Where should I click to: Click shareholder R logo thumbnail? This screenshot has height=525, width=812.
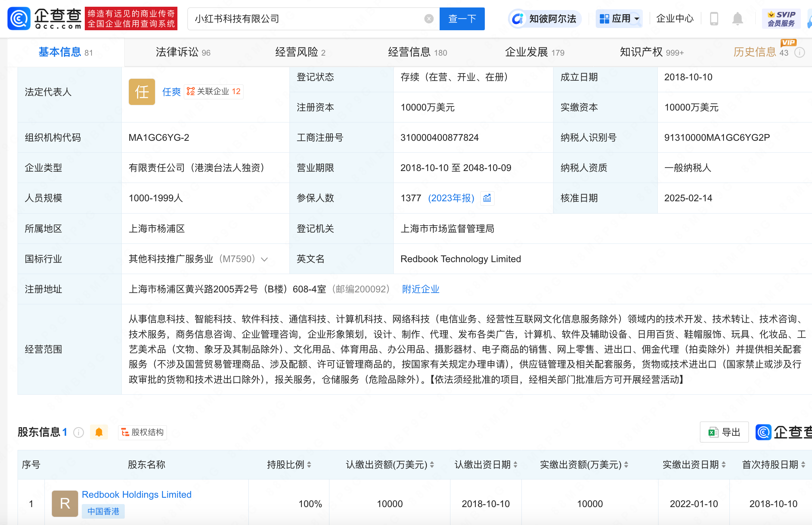pyautogui.click(x=65, y=504)
